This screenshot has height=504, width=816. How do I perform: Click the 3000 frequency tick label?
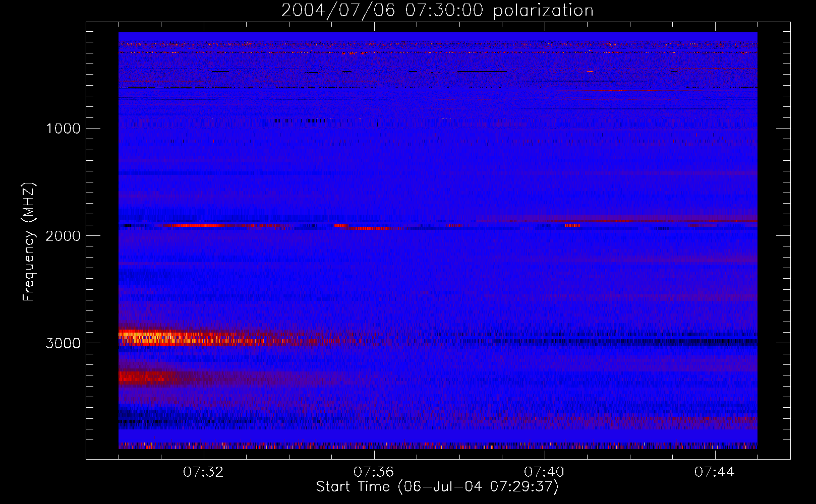(63, 343)
